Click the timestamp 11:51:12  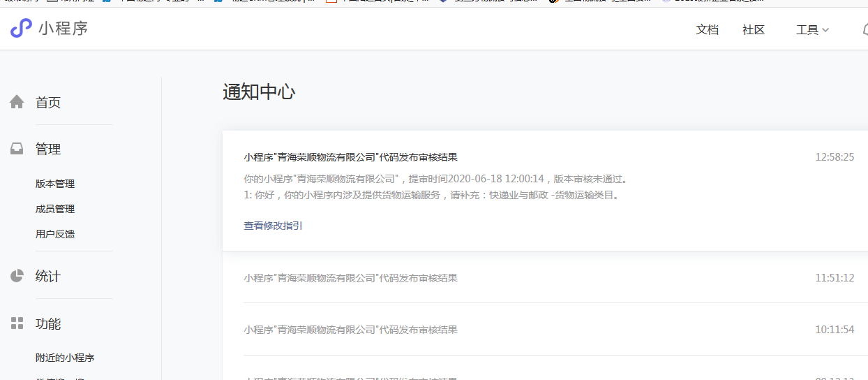tap(835, 278)
